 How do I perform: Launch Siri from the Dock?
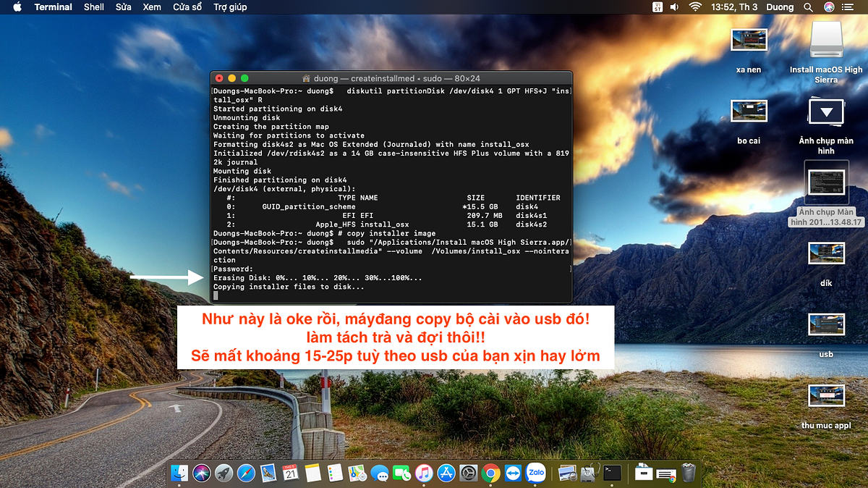click(x=201, y=473)
